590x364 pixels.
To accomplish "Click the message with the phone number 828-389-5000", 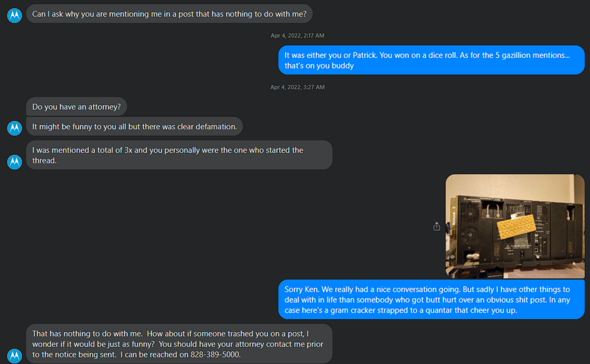I will [179, 344].
